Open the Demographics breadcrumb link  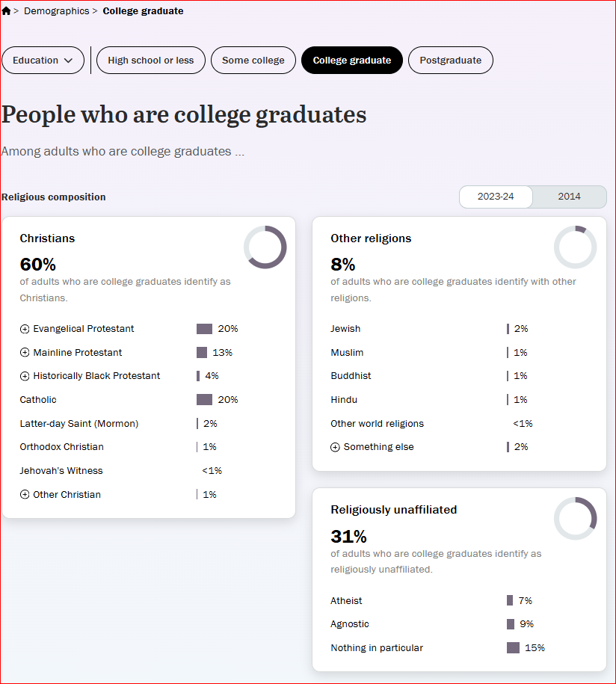57,11
